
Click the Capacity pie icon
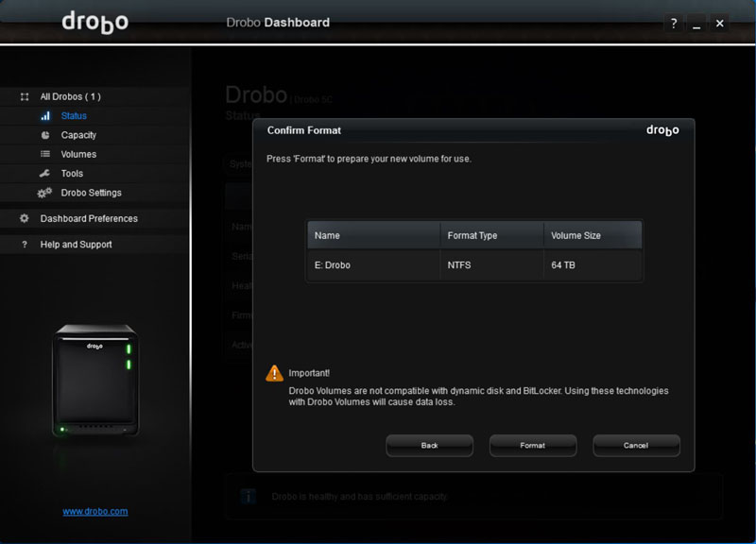[x=44, y=135]
